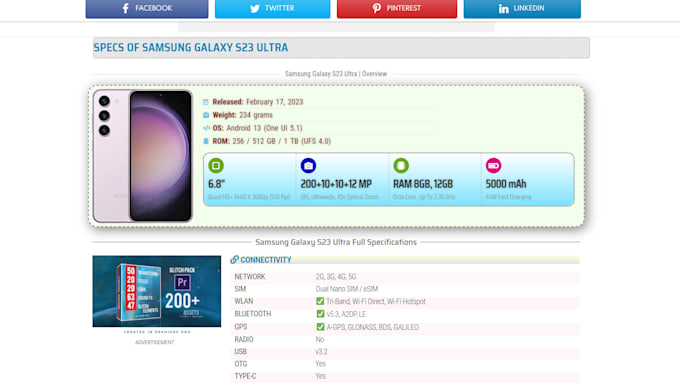
Task: Click the February 17, 2023 release date
Action: click(275, 102)
